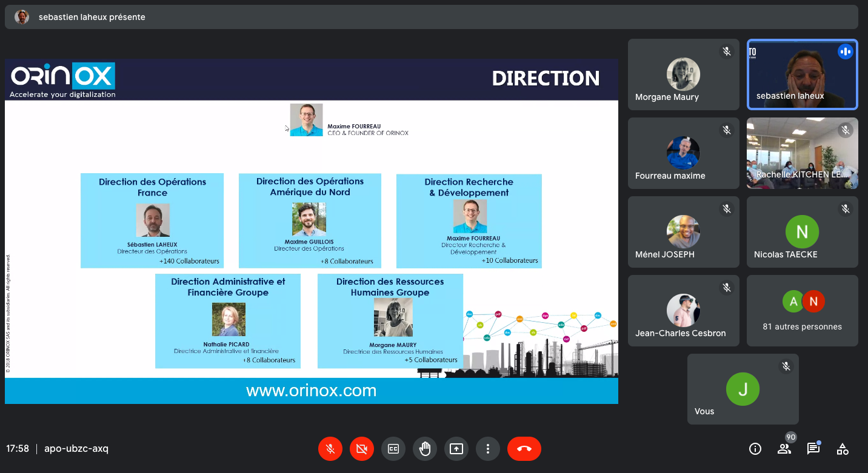This screenshot has width=868, height=473.
Task: Select your own Vous tile
Action: [743, 389]
